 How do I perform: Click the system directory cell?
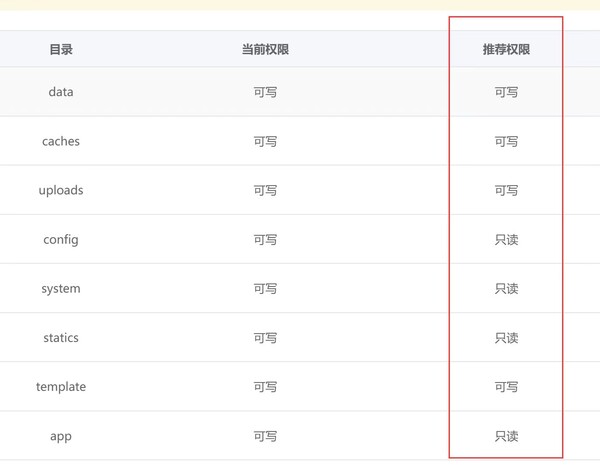coord(61,288)
